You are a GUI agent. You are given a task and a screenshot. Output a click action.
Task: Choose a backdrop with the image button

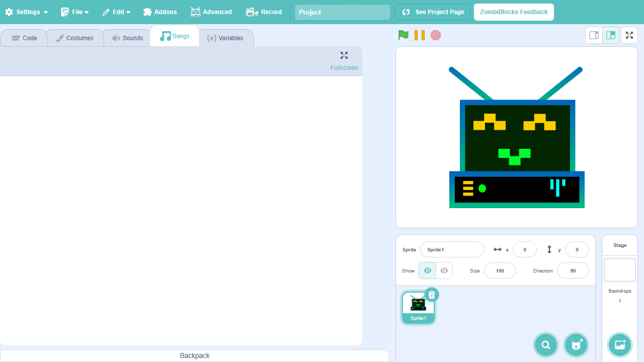[620, 345]
